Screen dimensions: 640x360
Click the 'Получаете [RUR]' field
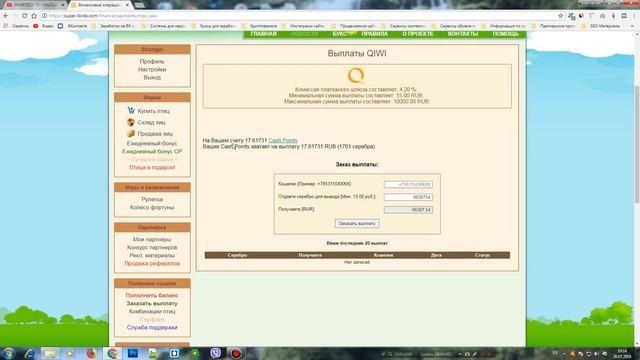(408, 210)
